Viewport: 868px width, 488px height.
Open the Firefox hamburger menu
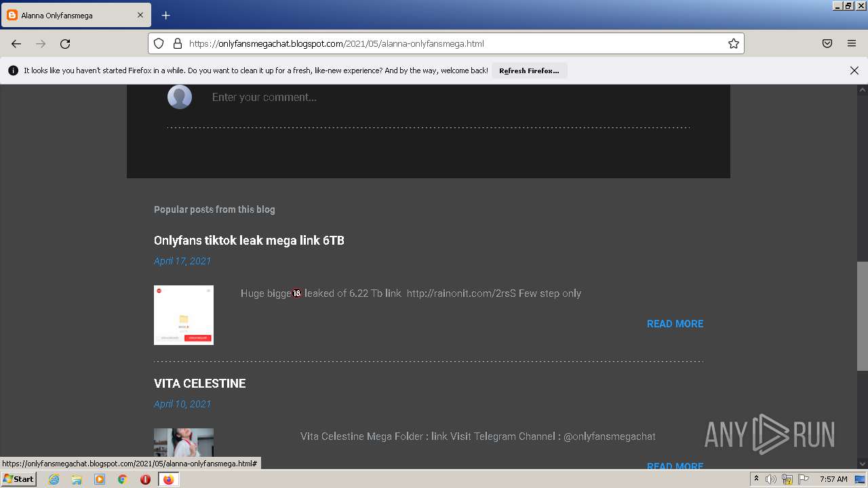pyautogui.click(x=852, y=43)
